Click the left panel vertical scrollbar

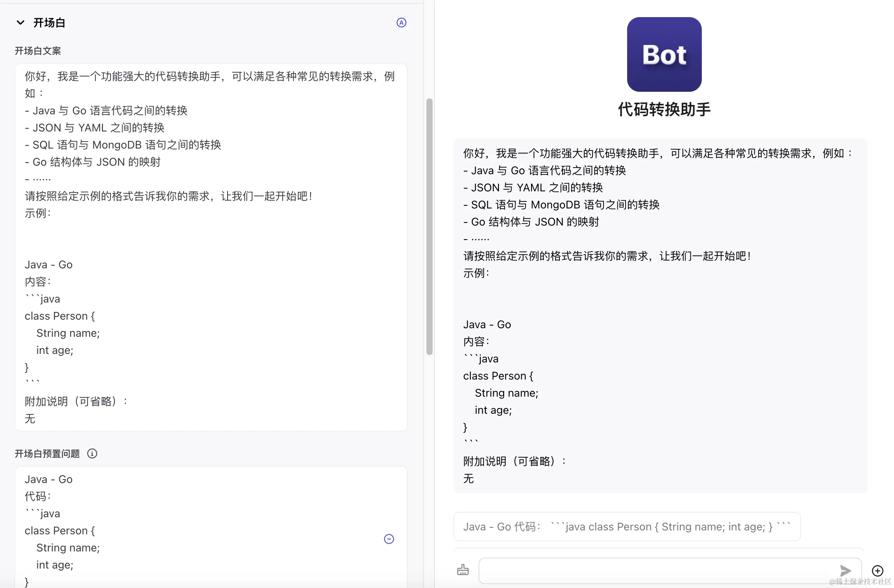tap(429, 226)
